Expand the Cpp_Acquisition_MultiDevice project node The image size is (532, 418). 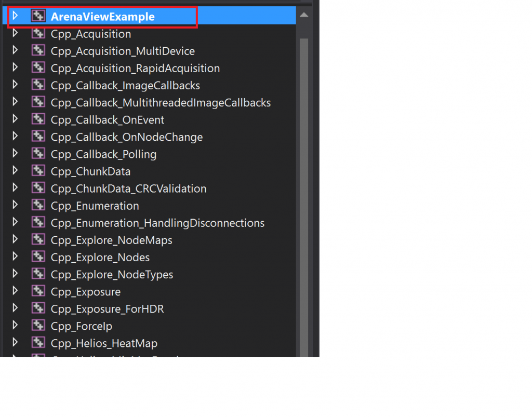[x=15, y=50]
